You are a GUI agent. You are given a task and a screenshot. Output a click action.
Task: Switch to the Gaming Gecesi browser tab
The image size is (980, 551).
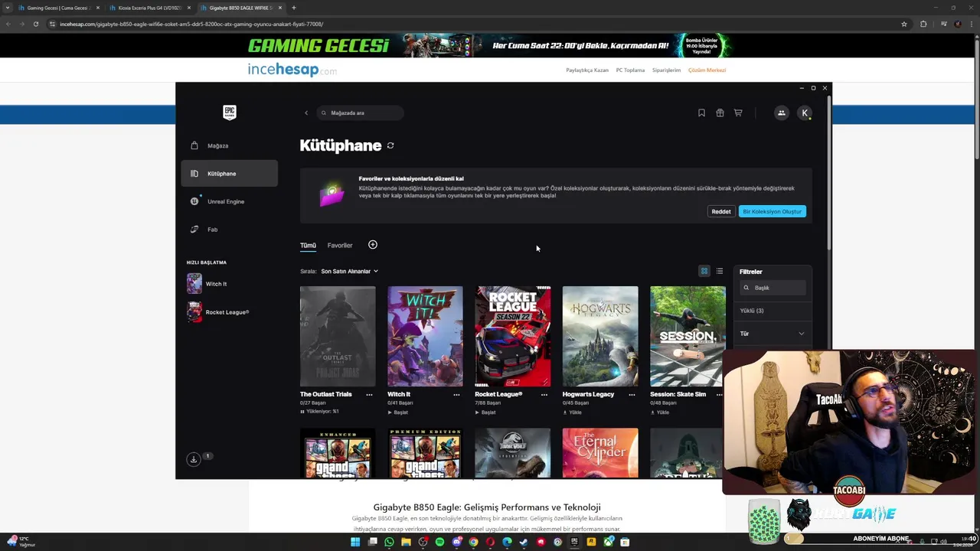tap(58, 8)
